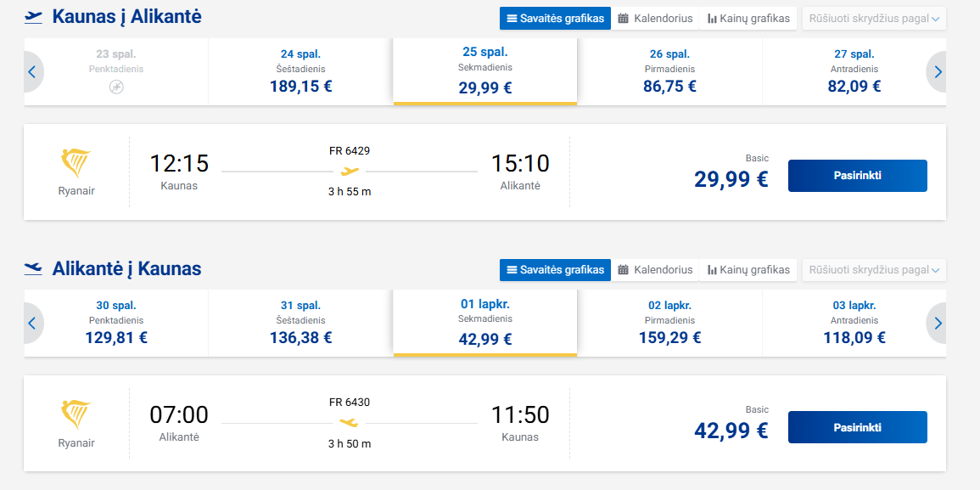Switch outbound view to Kainų grafikas

point(748,18)
